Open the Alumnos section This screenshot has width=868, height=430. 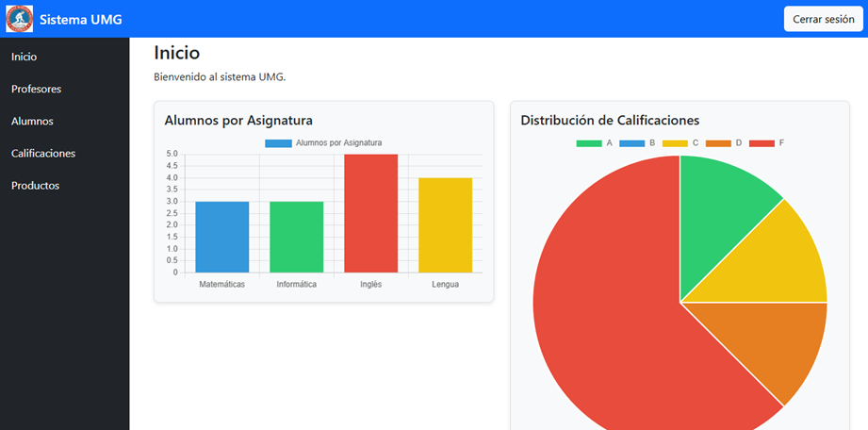click(32, 121)
